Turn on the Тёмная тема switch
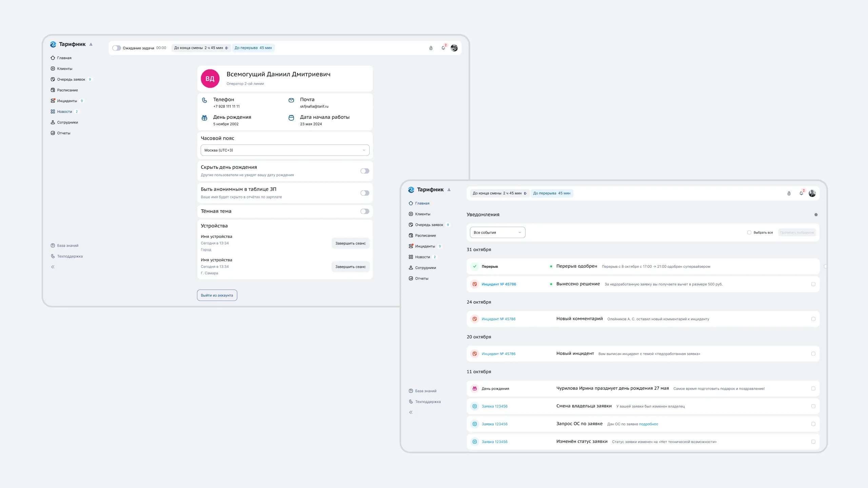Image resolution: width=868 pixels, height=488 pixels. click(x=365, y=211)
